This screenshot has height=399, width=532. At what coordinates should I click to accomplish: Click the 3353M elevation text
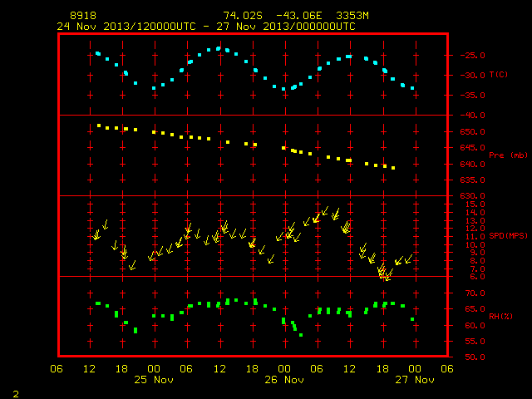pos(352,16)
